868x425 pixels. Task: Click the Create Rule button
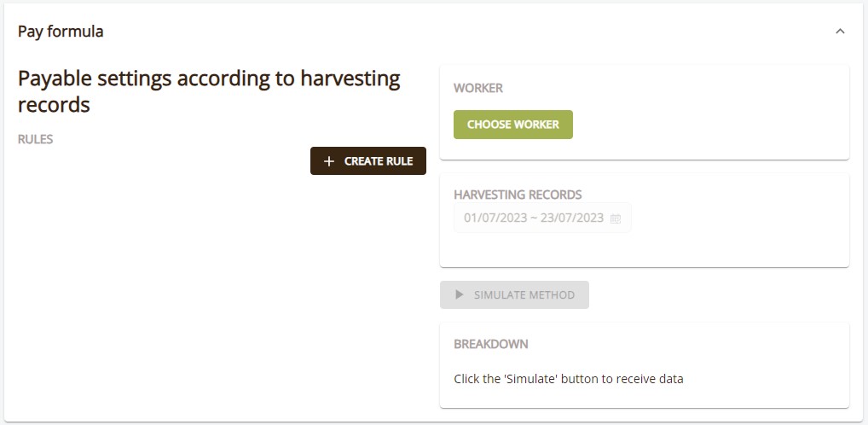click(368, 160)
